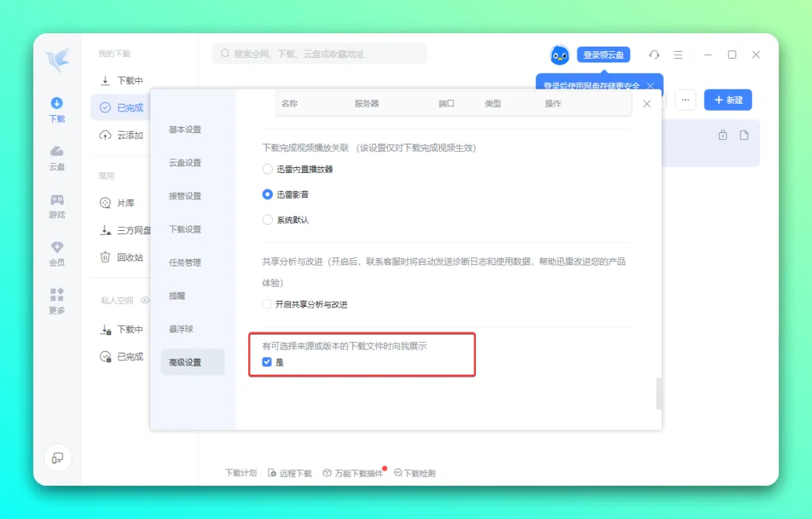Close the settings dialog
Screen dimensions: 812x519
647,104
